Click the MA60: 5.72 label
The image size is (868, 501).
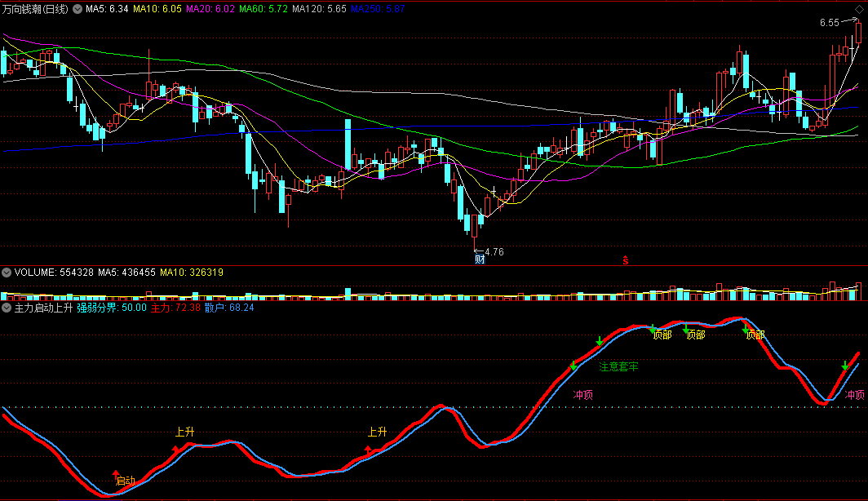[263, 9]
